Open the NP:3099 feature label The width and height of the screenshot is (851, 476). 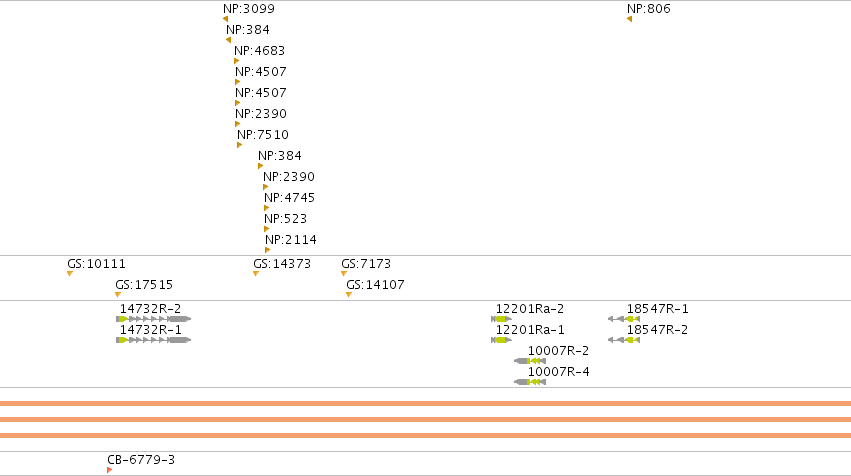[x=249, y=9]
